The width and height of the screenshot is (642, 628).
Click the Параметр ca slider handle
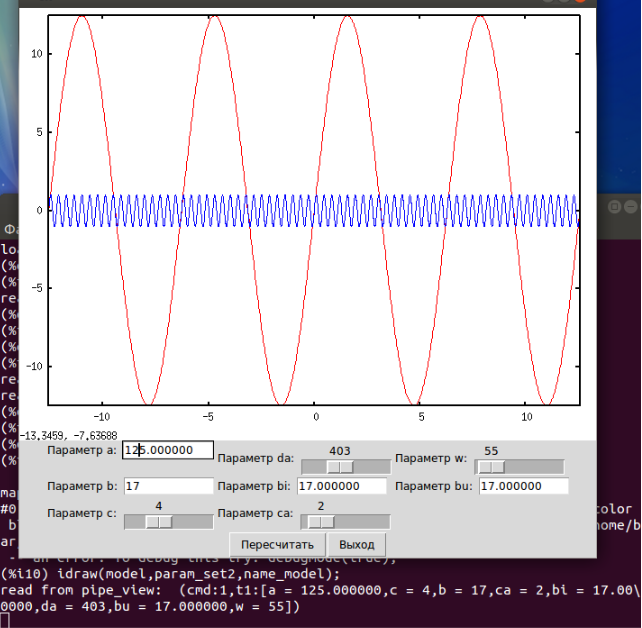pos(320,521)
